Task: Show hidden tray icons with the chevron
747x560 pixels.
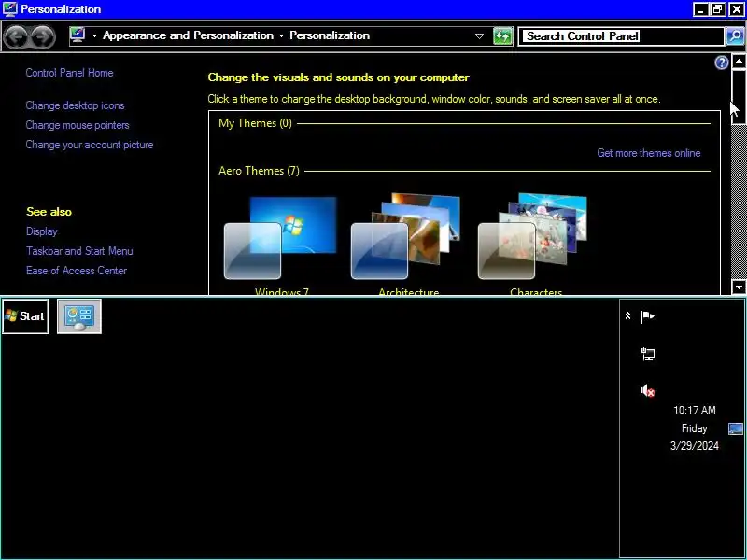Action: [627, 316]
